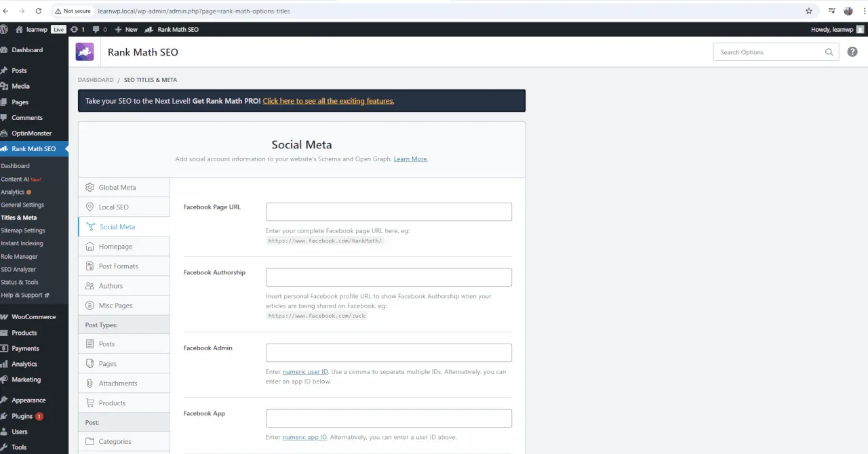868x454 pixels.
Task: Click the Facebook Page URL input field
Action: 389,212
